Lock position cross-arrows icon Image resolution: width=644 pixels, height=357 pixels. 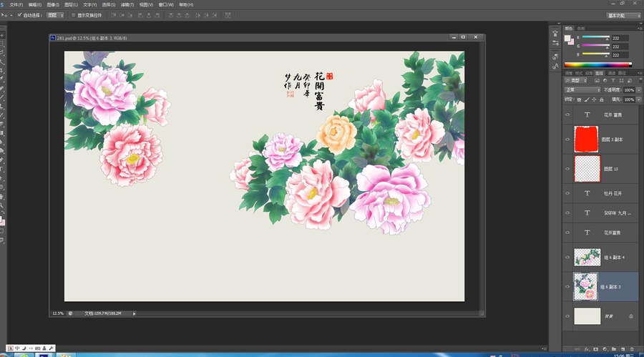594,99
